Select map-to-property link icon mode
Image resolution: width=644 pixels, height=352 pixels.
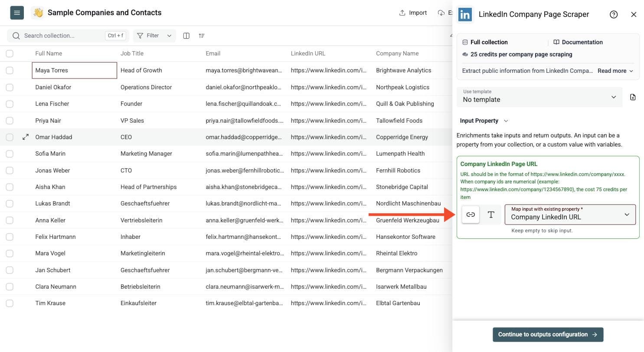click(471, 215)
